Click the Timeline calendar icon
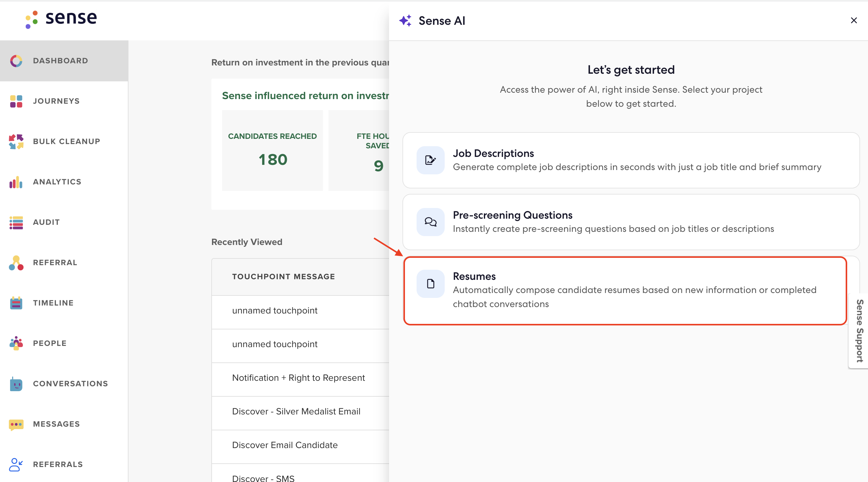The height and width of the screenshot is (482, 868). pyautogui.click(x=16, y=303)
